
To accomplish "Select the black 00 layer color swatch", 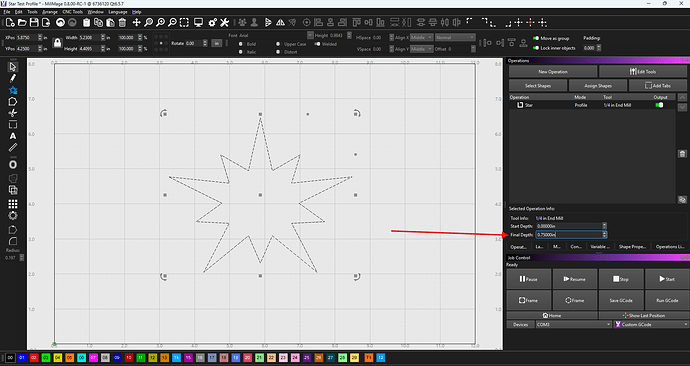I will [10, 358].
